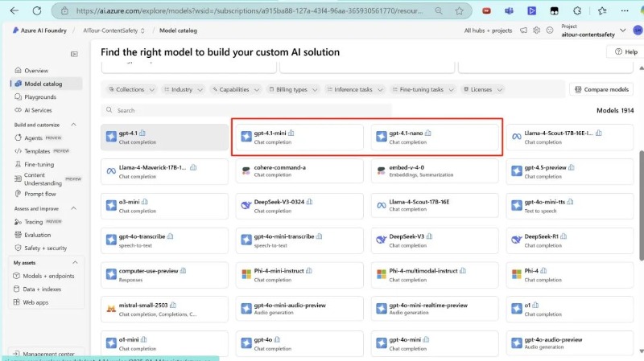Click benchmark icon next to DeepSeek-R1
Viewport: 644px width, 361px height.
coord(563,236)
